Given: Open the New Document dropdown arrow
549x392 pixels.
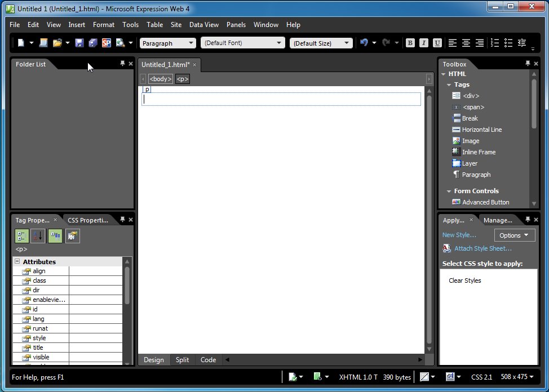Looking at the screenshot, I should pos(32,43).
